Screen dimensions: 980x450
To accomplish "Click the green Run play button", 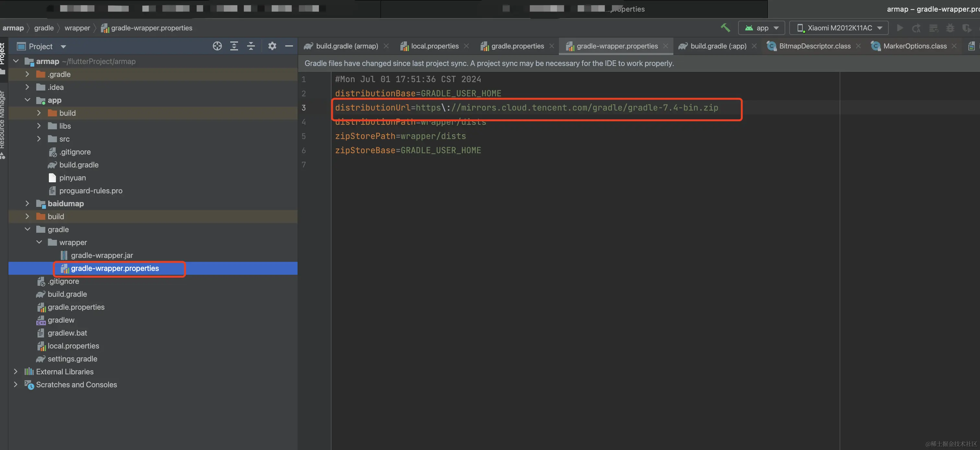I will pyautogui.click(x=900, y=28).
